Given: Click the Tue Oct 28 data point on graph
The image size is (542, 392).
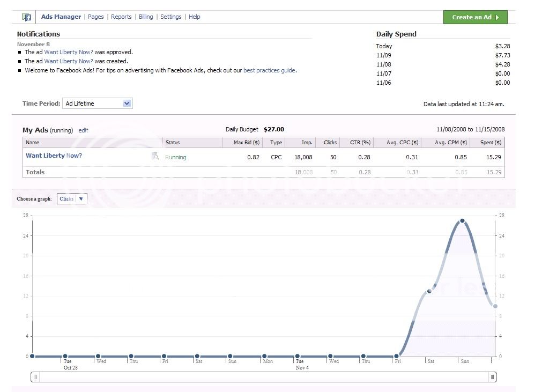Looking at the screenshot, I should 65,356.
